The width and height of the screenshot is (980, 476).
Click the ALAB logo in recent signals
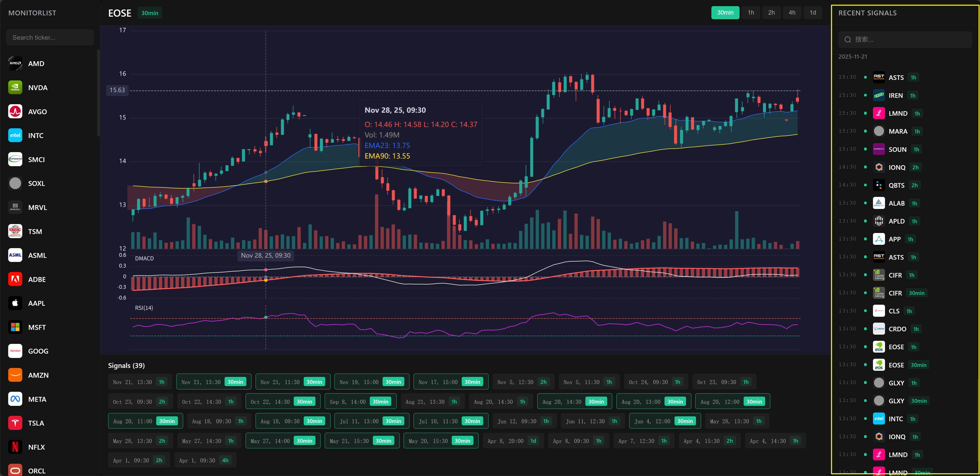878,203
